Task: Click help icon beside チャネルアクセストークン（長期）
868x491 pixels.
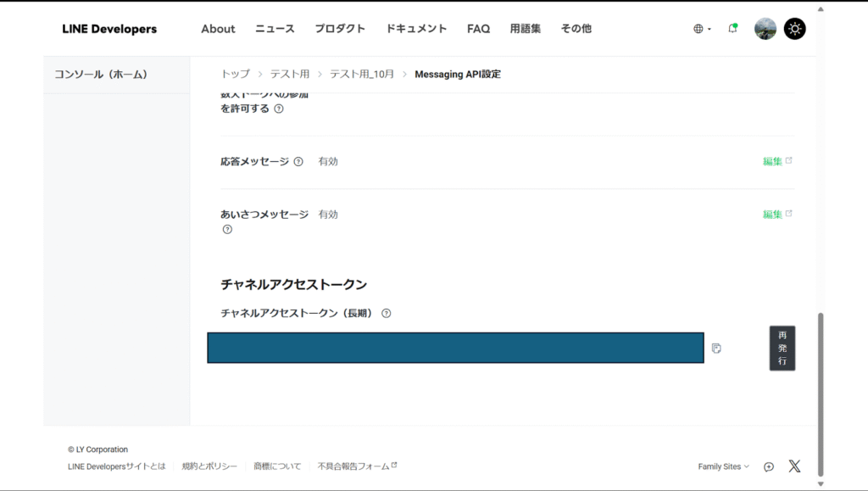Action: (x=387, y=313)
